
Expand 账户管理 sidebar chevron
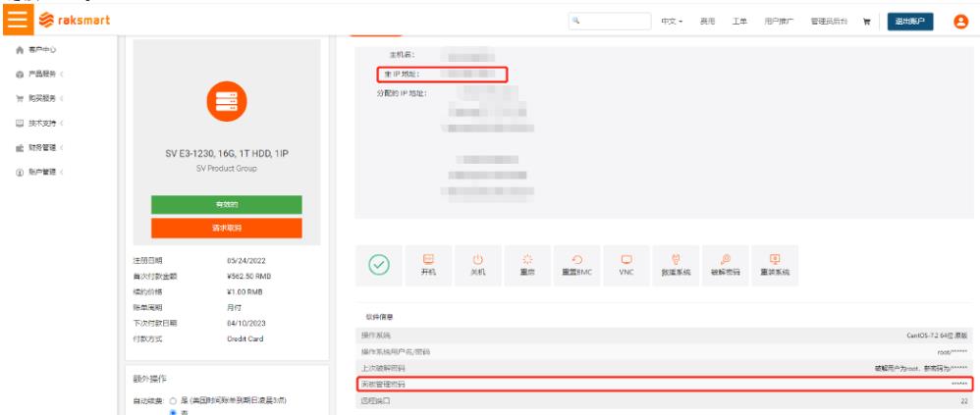(x=61, y=172)
